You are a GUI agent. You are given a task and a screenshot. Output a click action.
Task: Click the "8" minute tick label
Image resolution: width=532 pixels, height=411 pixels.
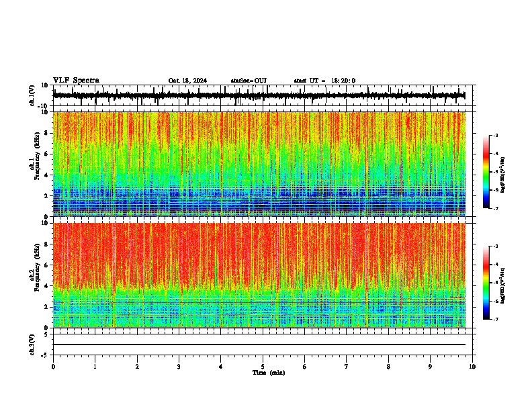click(x=388, y=367)
